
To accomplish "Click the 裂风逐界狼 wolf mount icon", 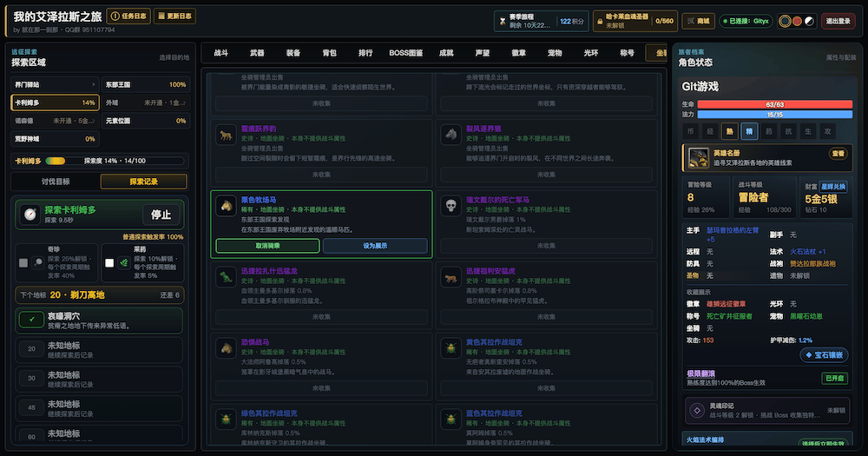I will [451, 135].
